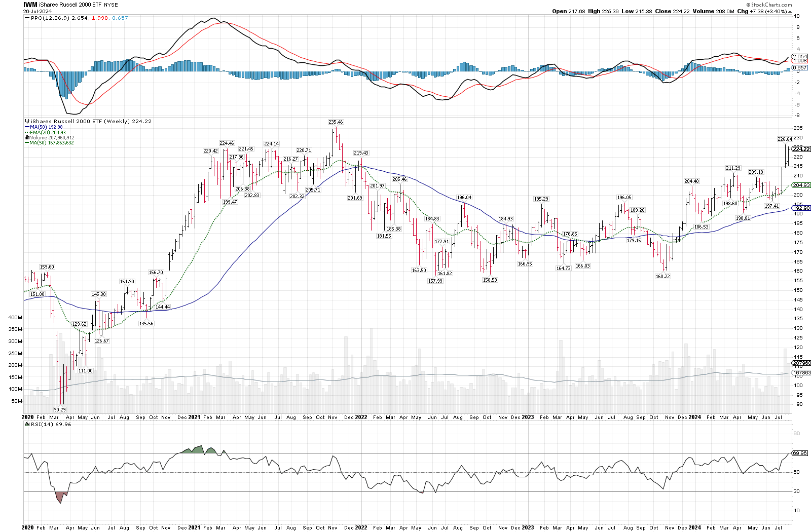Click the 196.04 price label
This screenshot has width=811, height=532.
point(464,198)
